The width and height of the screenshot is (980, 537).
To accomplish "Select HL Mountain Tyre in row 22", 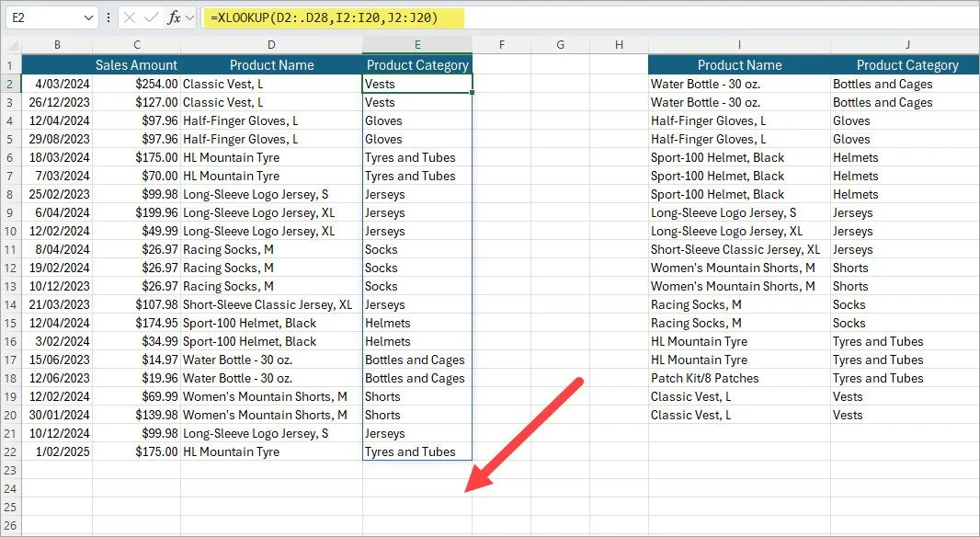I will (271, 451).
